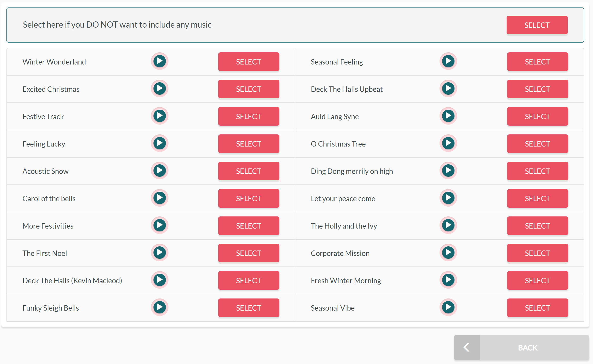
Task: Click the 'Corporate Mission' track title
Action: click(340, 253)
